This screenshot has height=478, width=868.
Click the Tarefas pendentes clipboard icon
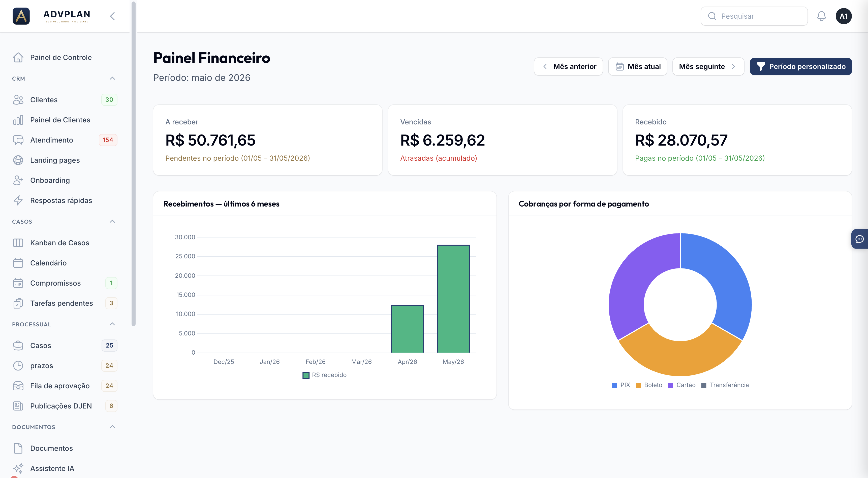(18, 303)
